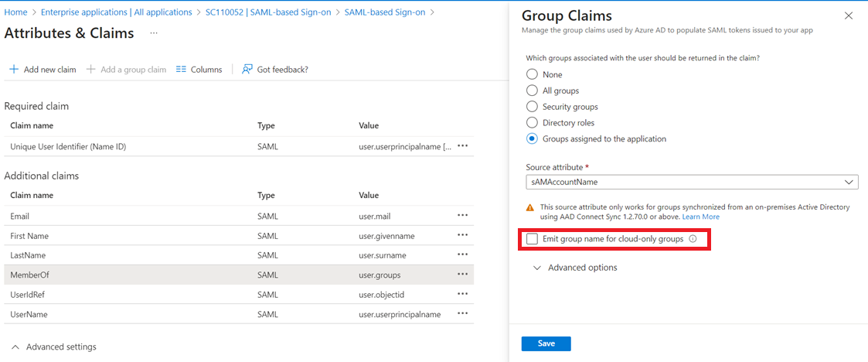
Task: Select the All groups radio option
Action: click(532, 90)
